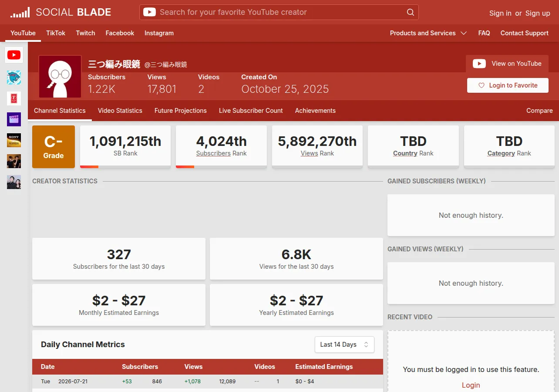The width and height of the screenshot is (559, 392).
Task: Click the 1.22K subscribers value
Action: 101,89
